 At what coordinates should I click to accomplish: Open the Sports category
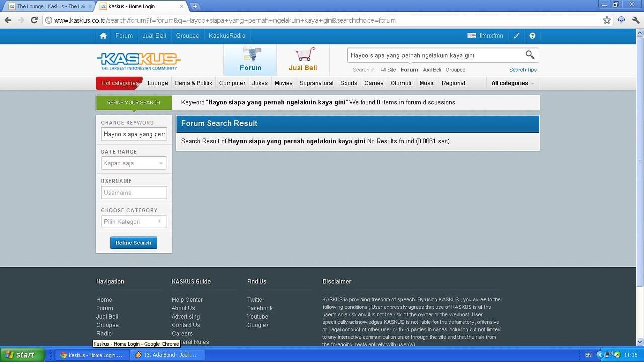(348, 83)
